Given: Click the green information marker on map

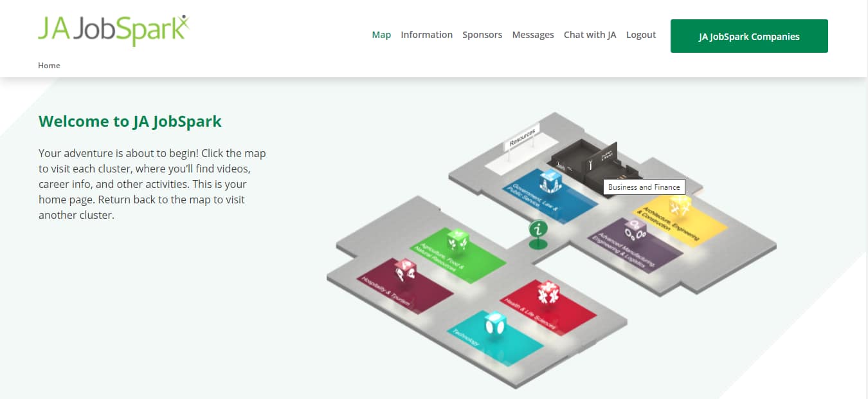Looking at the screenshot, I should pyautogui.click(x=538, y=232).
